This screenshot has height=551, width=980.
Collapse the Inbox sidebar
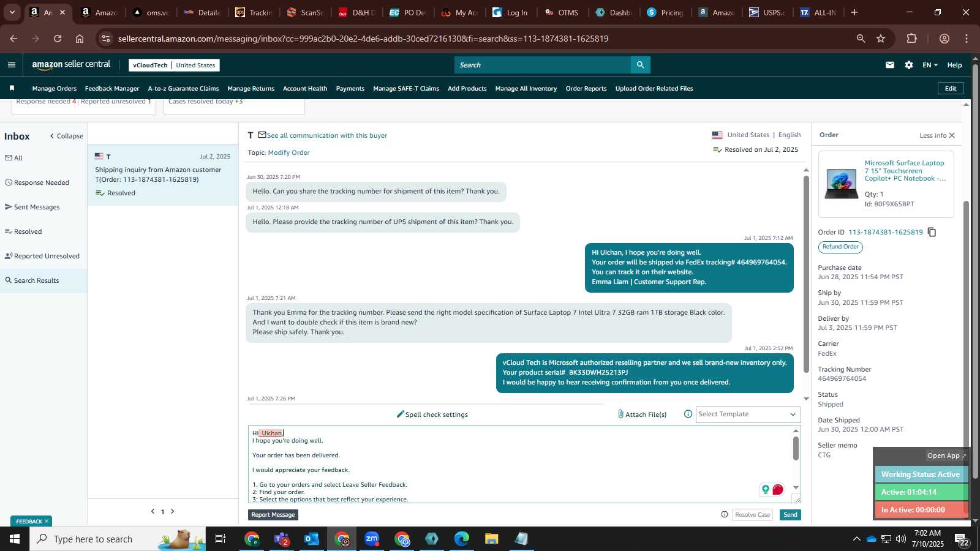(67, 136)
